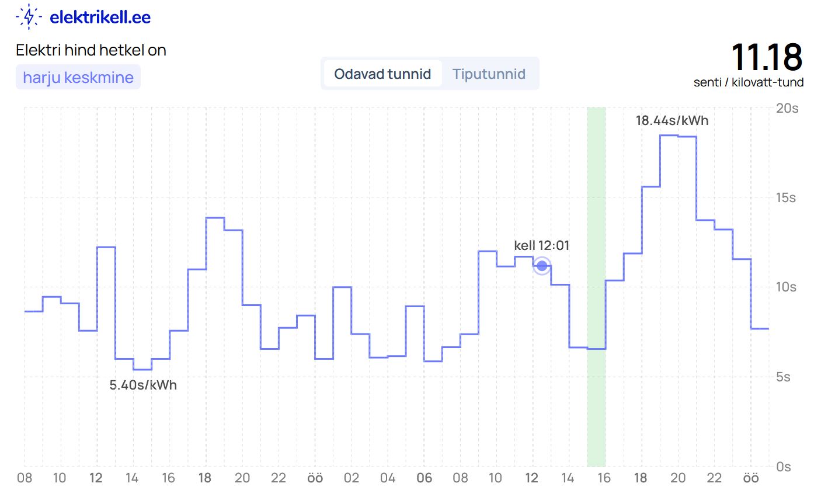Click the bold 06 x-axis hour label
The width and height of the screenshot is (828, 504).
pyautogui.click(x=424, y=478)
